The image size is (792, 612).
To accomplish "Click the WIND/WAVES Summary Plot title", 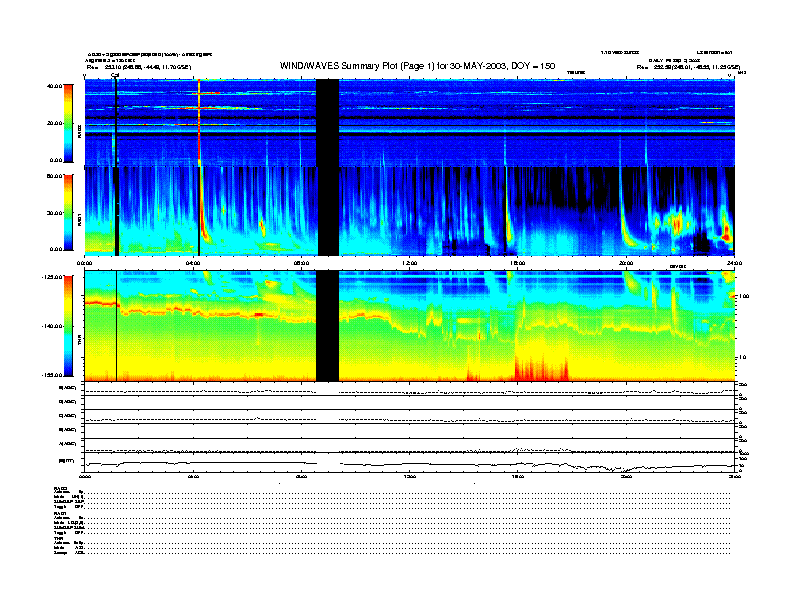I will (417, 66).
